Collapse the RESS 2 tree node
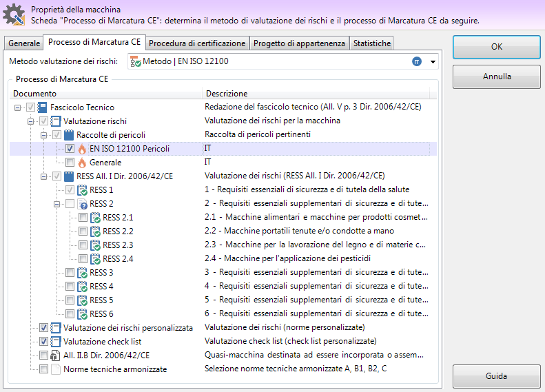 tap(57, 204)
